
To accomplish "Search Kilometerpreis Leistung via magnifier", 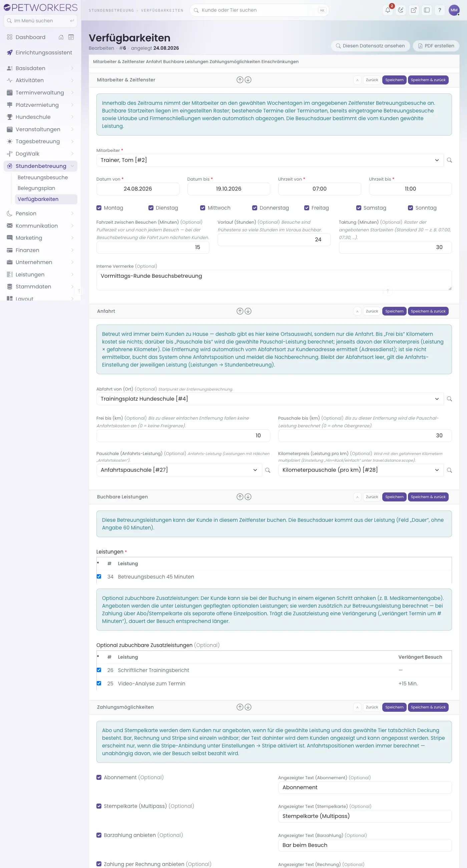I will pyautogui.click(x=449, y=470).
